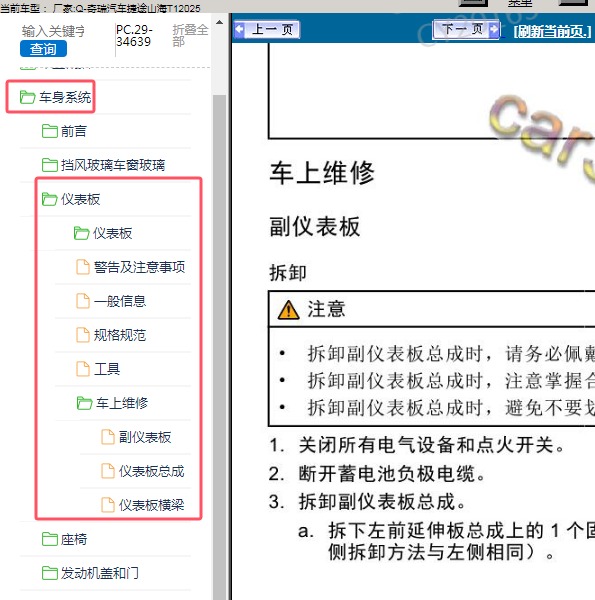Screen dimensions: 595x600
Task: Click the tree panel scrollbar up arrow
Action: point(219,23)
